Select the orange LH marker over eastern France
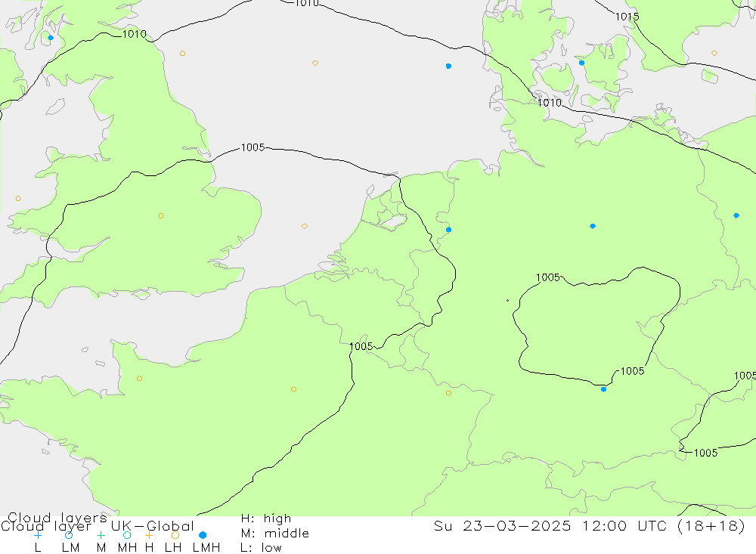 (x=448, y=393)
